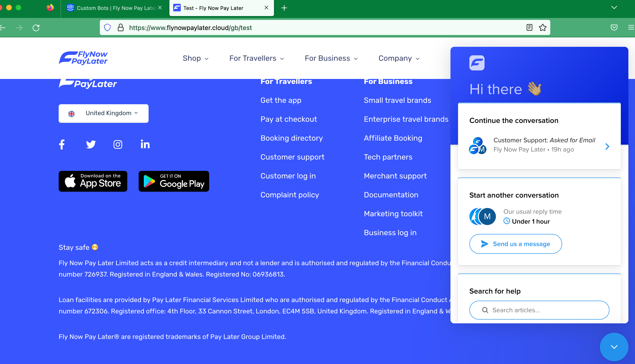
Task: Collapse the chat widget with round launcher button
Action: click(x=614, y=347)
